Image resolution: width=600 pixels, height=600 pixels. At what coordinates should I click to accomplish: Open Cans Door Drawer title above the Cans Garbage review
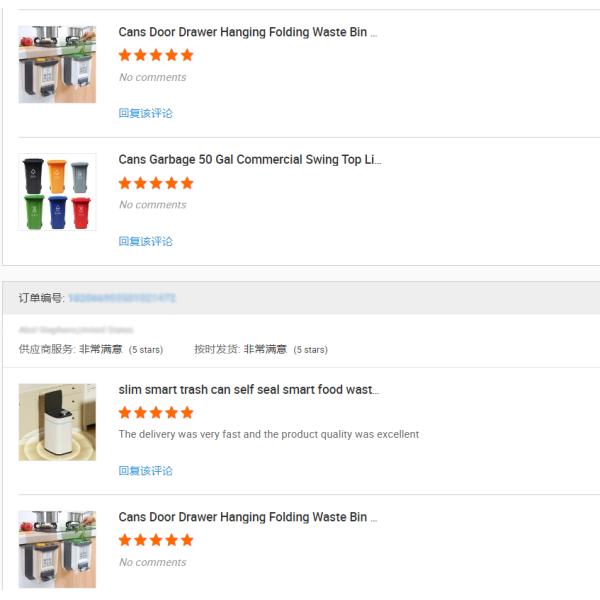pos(247,32)
